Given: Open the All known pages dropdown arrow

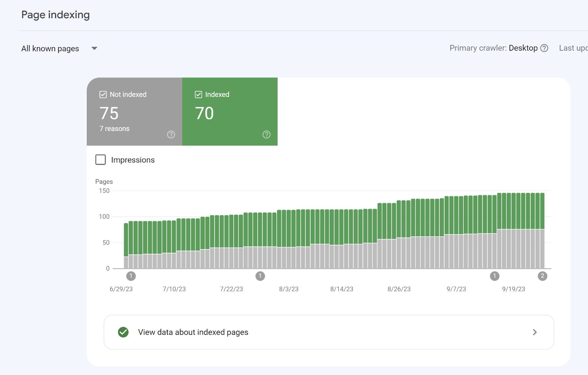Looking at the screenshot, I should point(94,48).
